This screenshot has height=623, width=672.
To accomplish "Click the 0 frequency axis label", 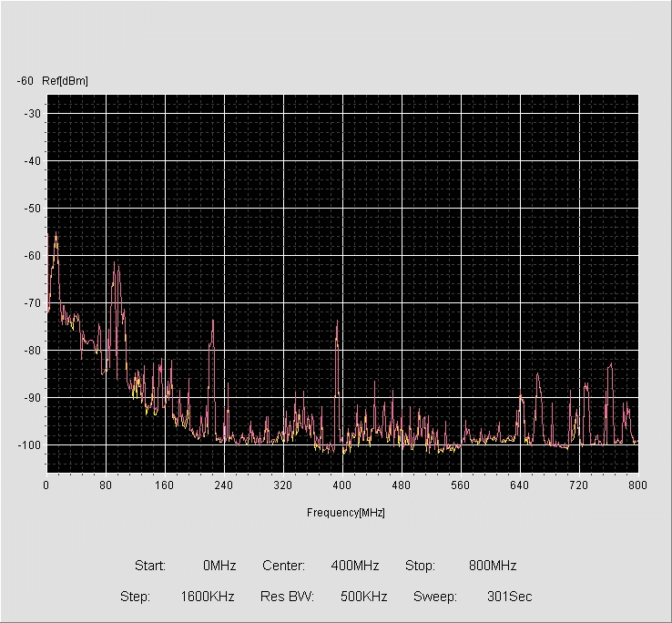I will tap(46, 485).
